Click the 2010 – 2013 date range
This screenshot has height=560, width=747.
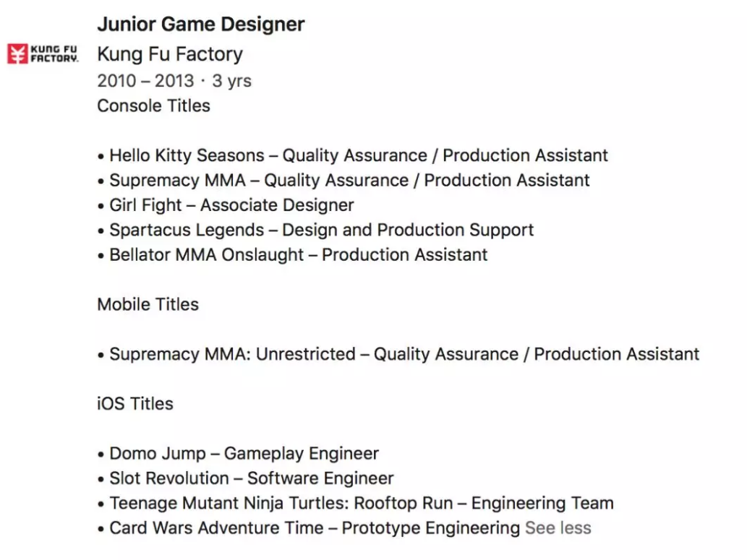tap(145, 80)
